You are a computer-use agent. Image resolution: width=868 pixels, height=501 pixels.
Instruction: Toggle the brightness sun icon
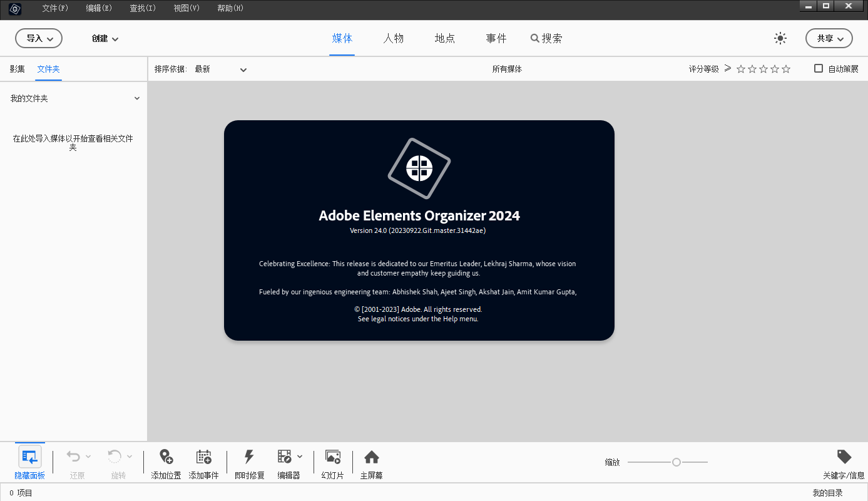click(x=780, y=38)
